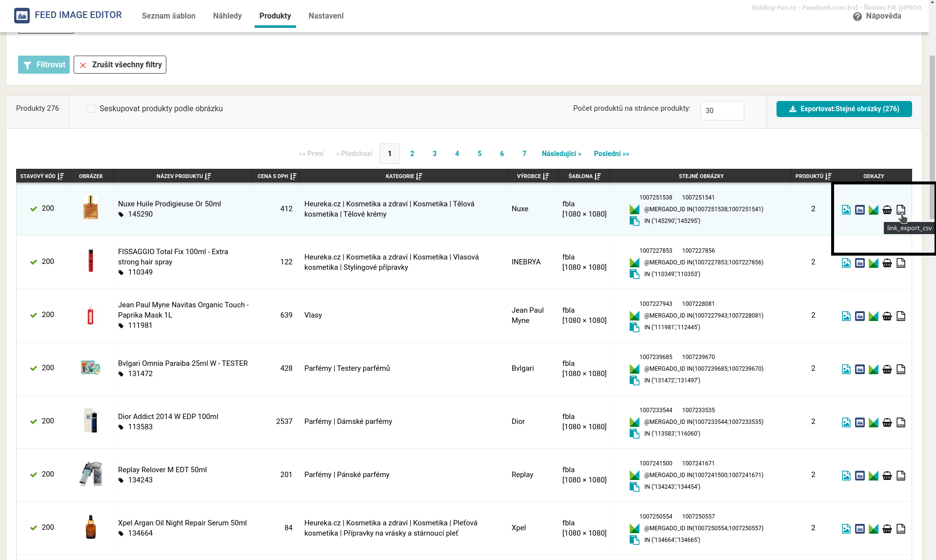Click CSV icon in Replay Relover row

(x=901, y=476)
